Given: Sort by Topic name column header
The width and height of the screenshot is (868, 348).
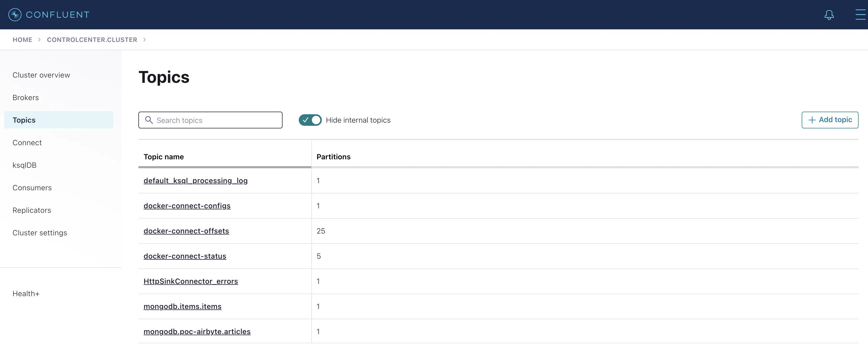Looking at the screenshot, I should coord(164,157).
